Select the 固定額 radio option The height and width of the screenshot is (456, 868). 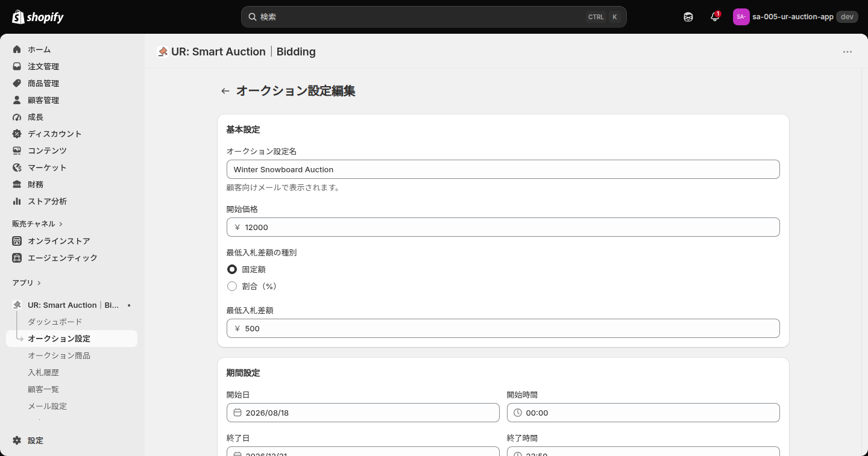232,269
